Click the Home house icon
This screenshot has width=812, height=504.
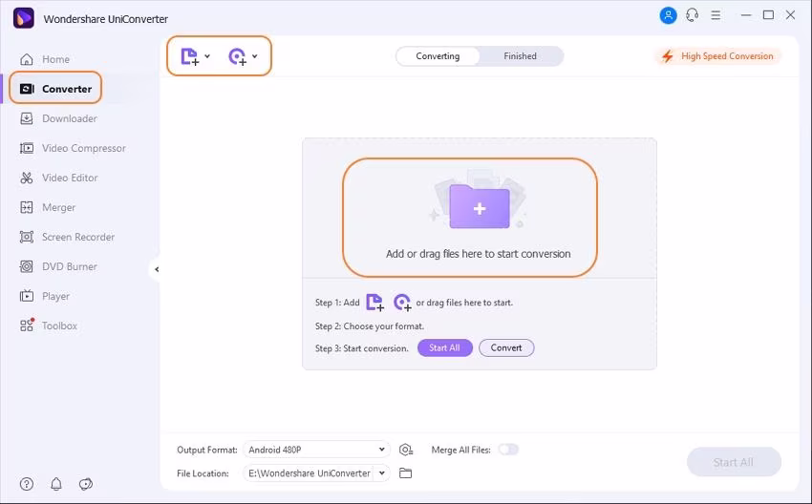27,59
